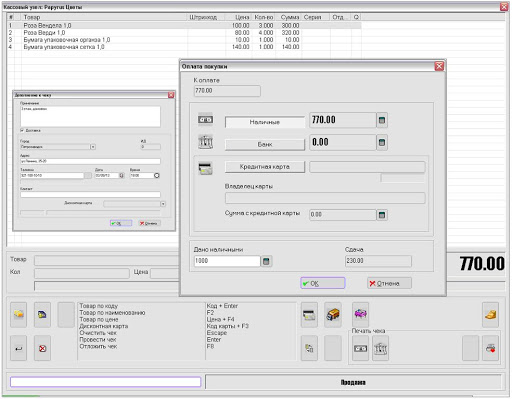Image resolution: width=512 pixels, height=399 pixels.
Task: Click the Enter arrow icon in bottom toolbar
Action: pyautogui.click(x=19, y=348)
